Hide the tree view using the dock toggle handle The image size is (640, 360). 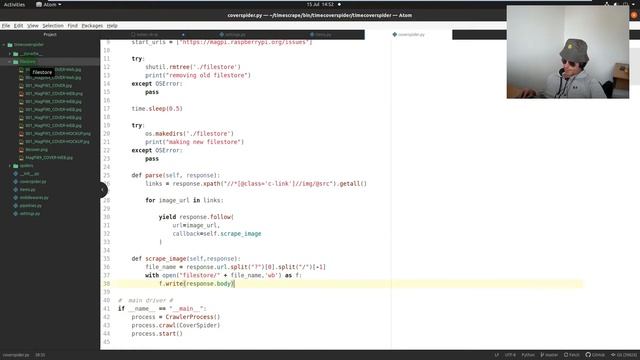[103, 190]
